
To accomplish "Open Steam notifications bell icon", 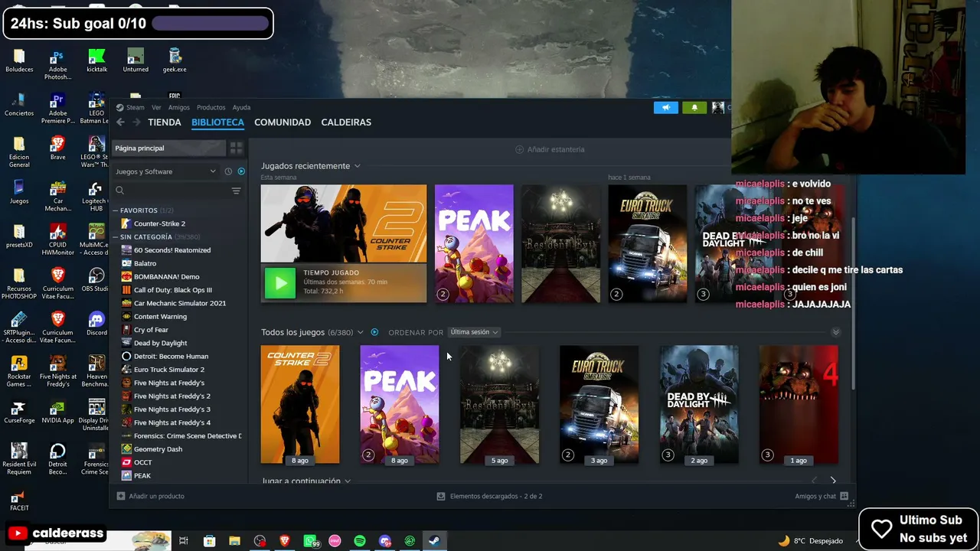I will tap(694, 108).
